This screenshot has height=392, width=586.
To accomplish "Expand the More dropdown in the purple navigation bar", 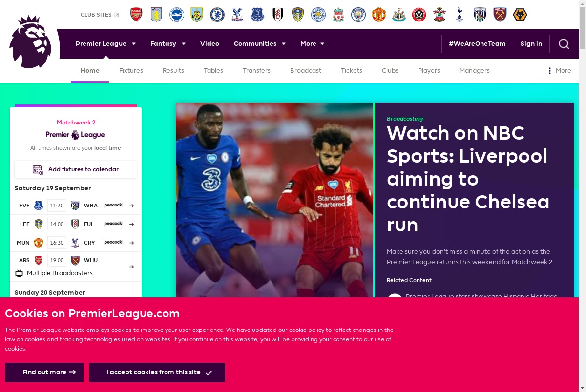I will 313,44.
